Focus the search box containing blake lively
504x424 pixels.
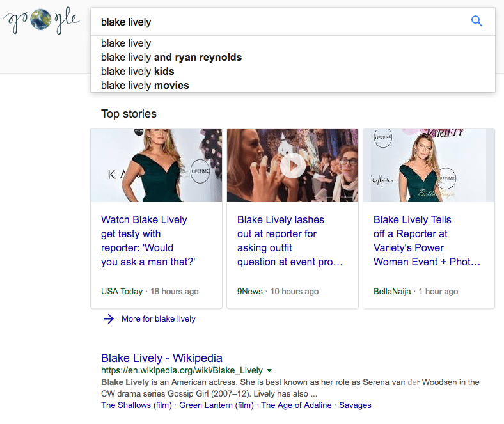293,22
